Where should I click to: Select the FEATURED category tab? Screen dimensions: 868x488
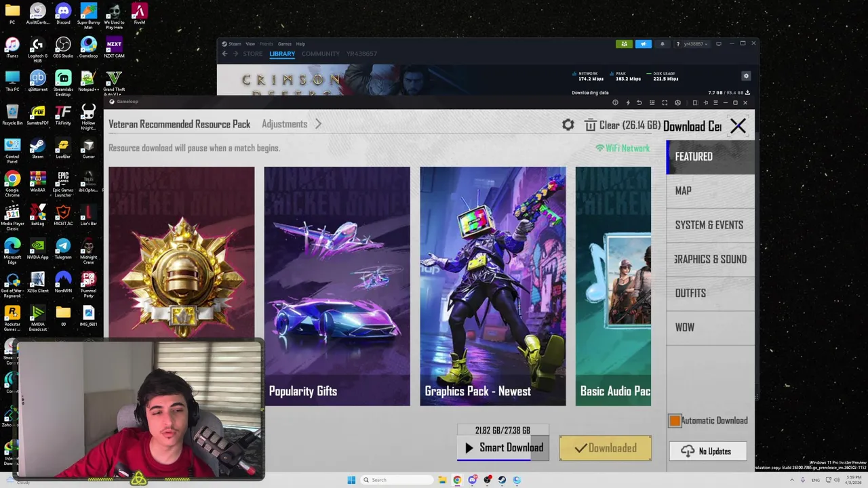[x=710, y=157]
